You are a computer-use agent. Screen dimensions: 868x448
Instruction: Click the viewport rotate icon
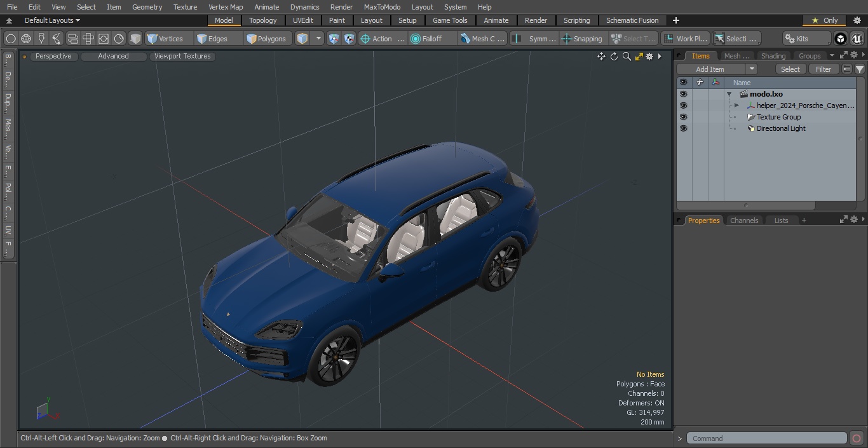(614, 57)
